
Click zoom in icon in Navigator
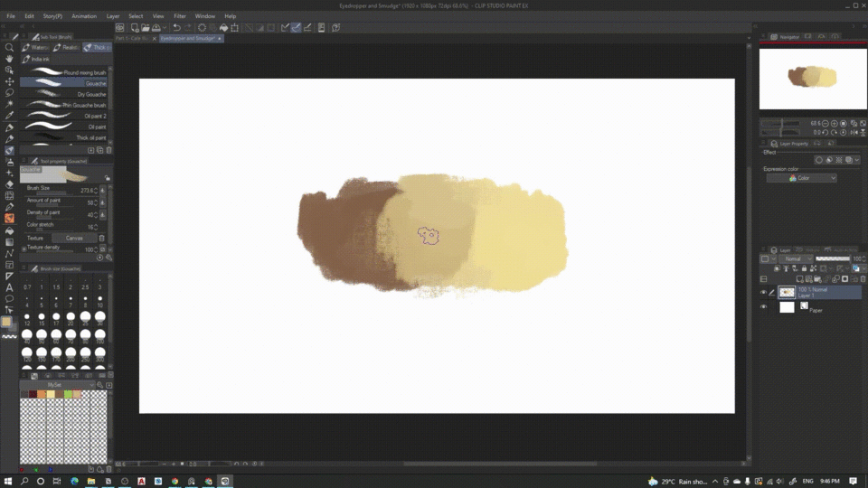pyautogui.click(x=835, y=124)
